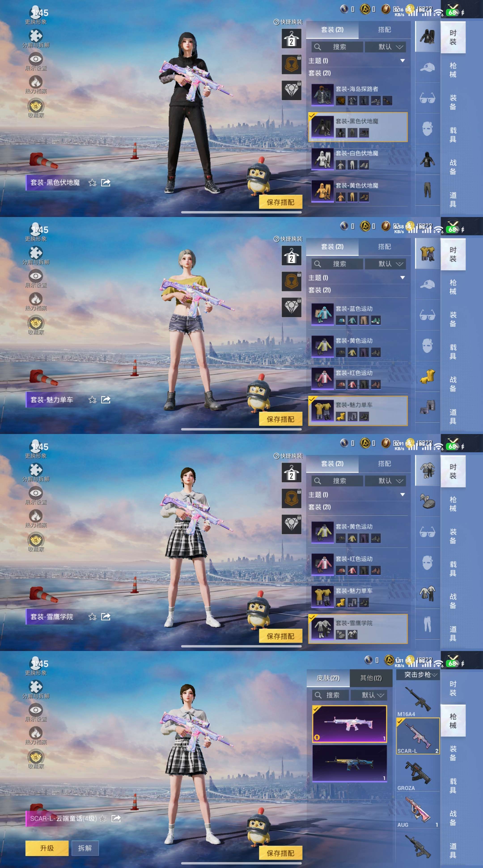Select white pants item in 套装-白色伏地魔 row
Image resolution: width=483 pixels, height=868 pixels.
click(352, 165)
